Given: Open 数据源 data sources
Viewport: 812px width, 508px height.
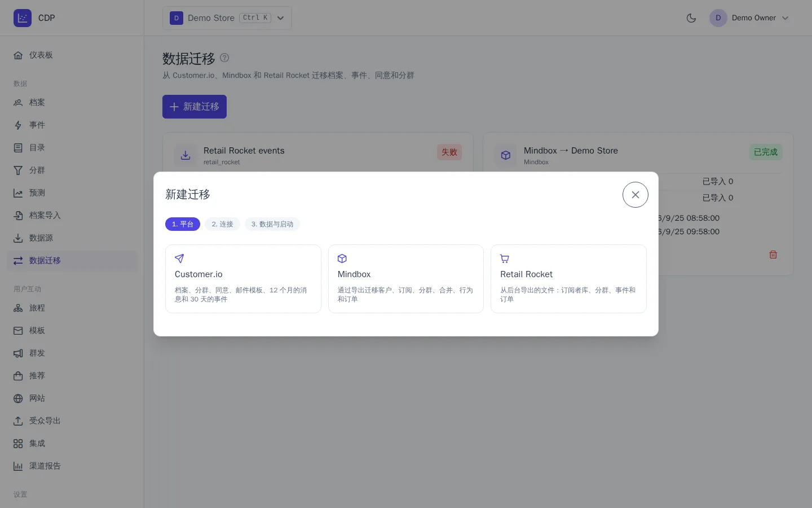Looking at the screenshot, I should 72,238.
